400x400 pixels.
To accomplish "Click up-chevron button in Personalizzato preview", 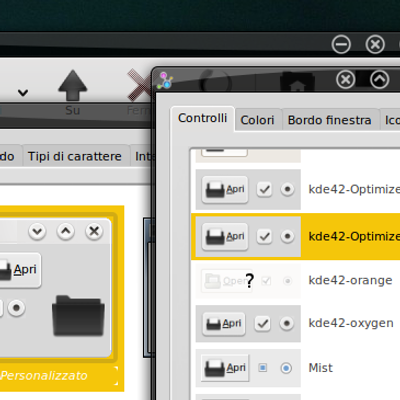I will [66, 231].
